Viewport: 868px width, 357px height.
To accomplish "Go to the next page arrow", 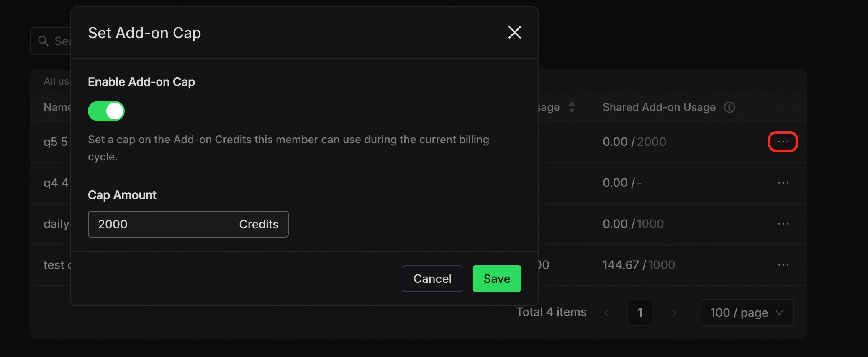I will pyautogui.click(x=673, y=313).
